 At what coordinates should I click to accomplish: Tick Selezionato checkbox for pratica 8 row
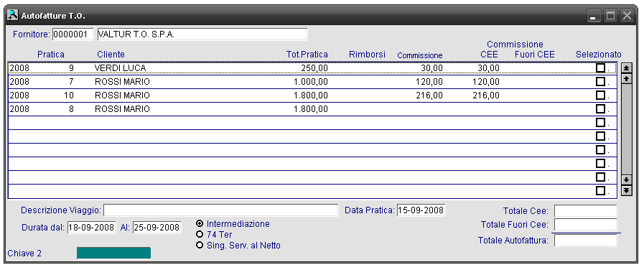(600, 108)
